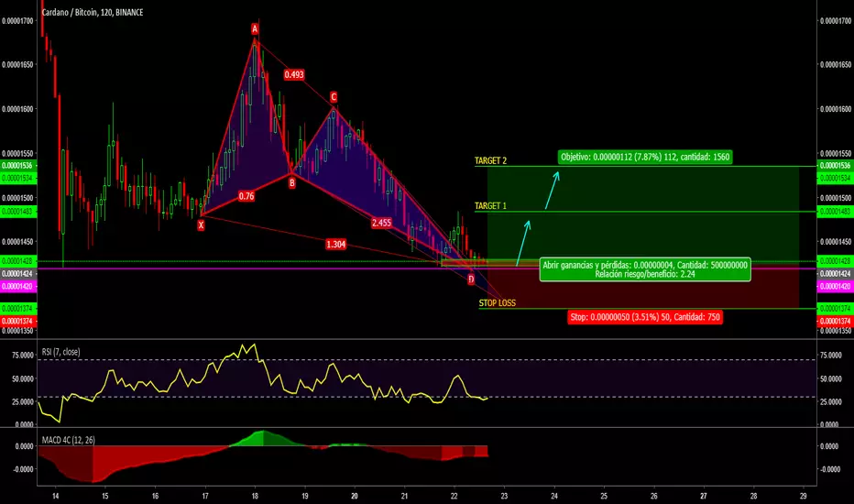This screenshot has height=504, width=854.
Task: Click the 75.0000 RSI value on right scale
Action: [830, 356]
